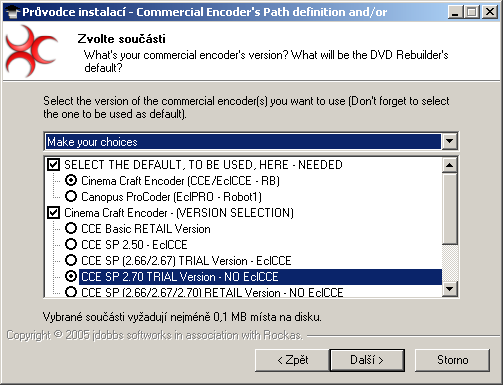This screenshot has width=503, height=385.
Task: Click the installer icon in title bar
Action: [12, 12]
